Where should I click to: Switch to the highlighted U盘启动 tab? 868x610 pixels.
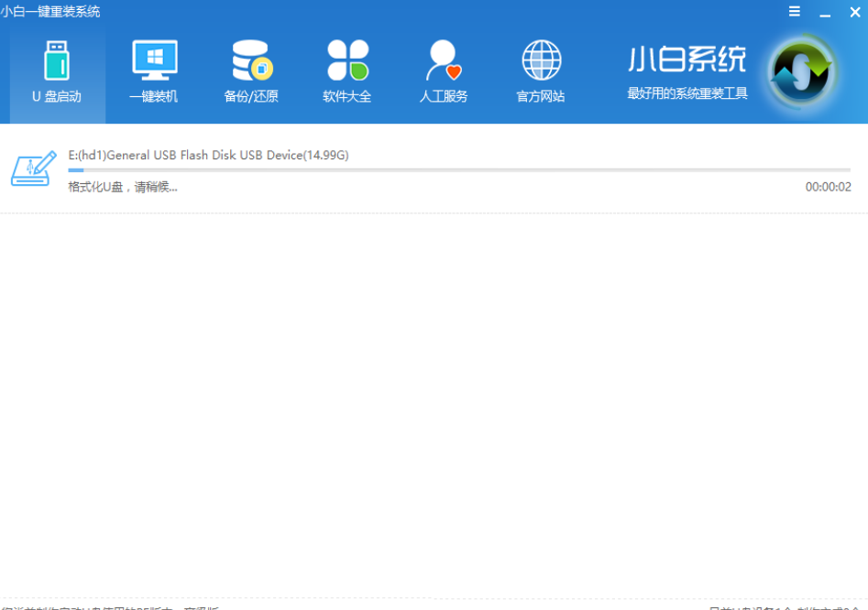[x=57, y=95]
